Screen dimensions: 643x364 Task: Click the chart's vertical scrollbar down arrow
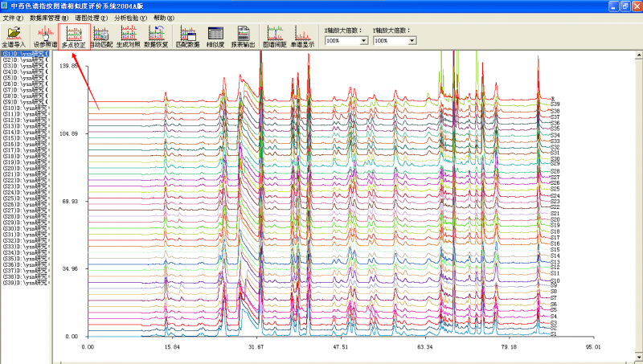pyautogui.click(x=639, y=356)
